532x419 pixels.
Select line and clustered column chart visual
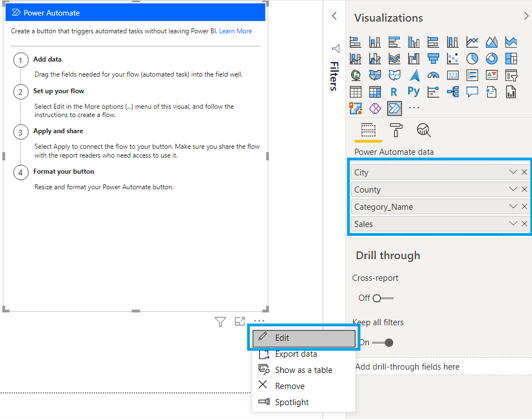pyautogui.click(x=375, y=59)
